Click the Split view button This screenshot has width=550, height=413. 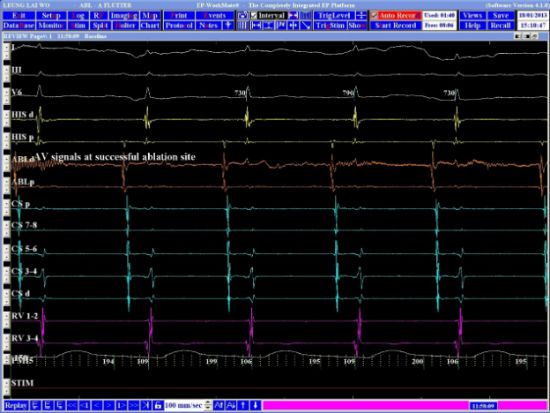click(100, 26)
